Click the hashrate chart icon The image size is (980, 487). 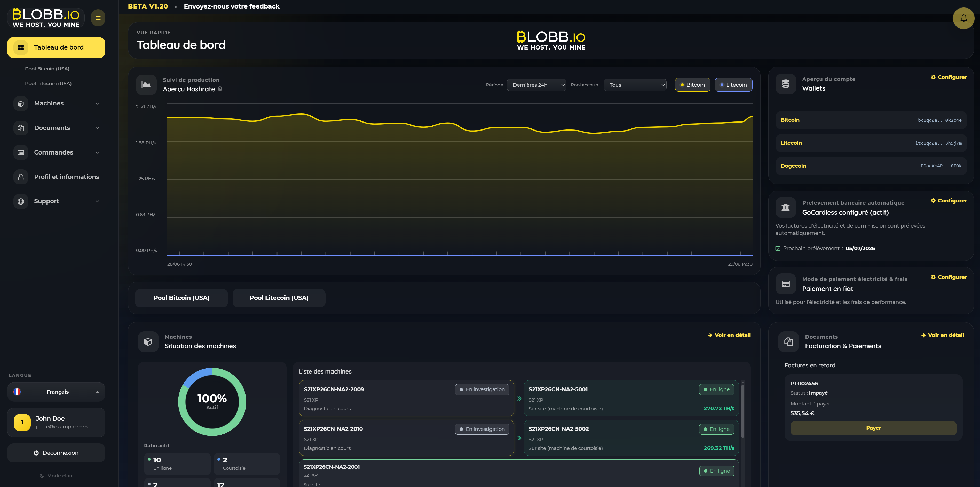[x=146, y=85]
